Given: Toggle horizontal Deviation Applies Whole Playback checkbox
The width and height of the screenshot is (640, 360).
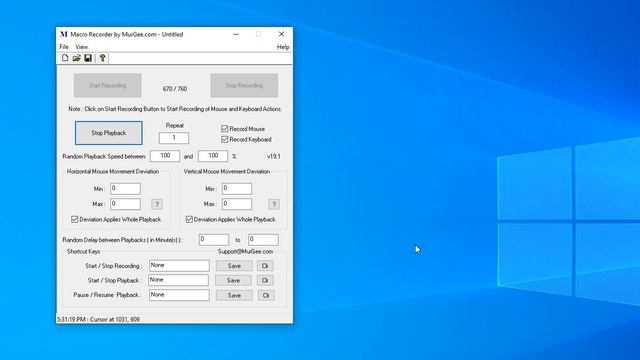Looking at the screenshot, I should (74, 219).
